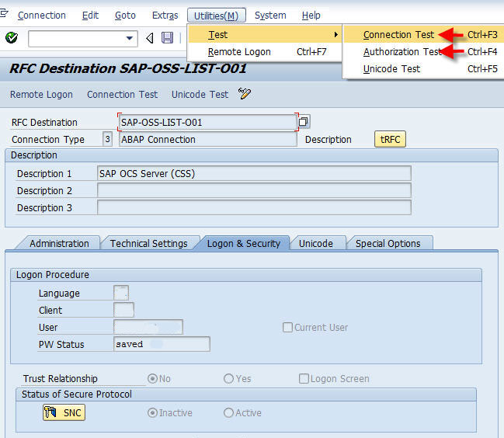Open the Utilities(M) menu
Viewport: 504px width, 438px height.
pyautogui.click(x=217, y=16)
